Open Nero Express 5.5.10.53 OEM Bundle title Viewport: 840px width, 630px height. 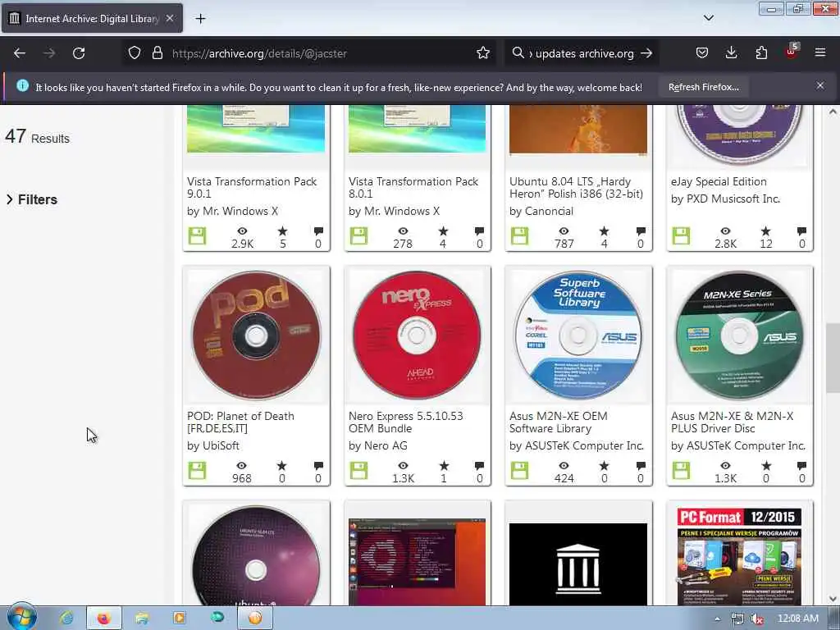point(405,422)
